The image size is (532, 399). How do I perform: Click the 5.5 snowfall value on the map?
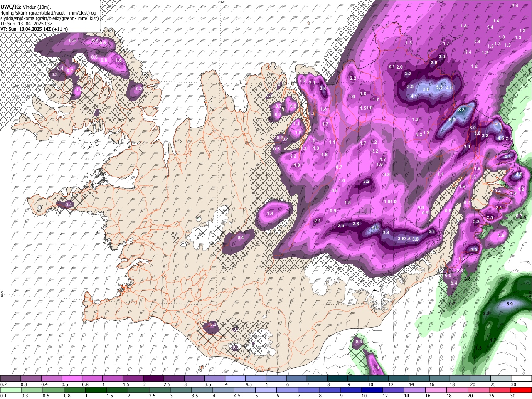440,87
